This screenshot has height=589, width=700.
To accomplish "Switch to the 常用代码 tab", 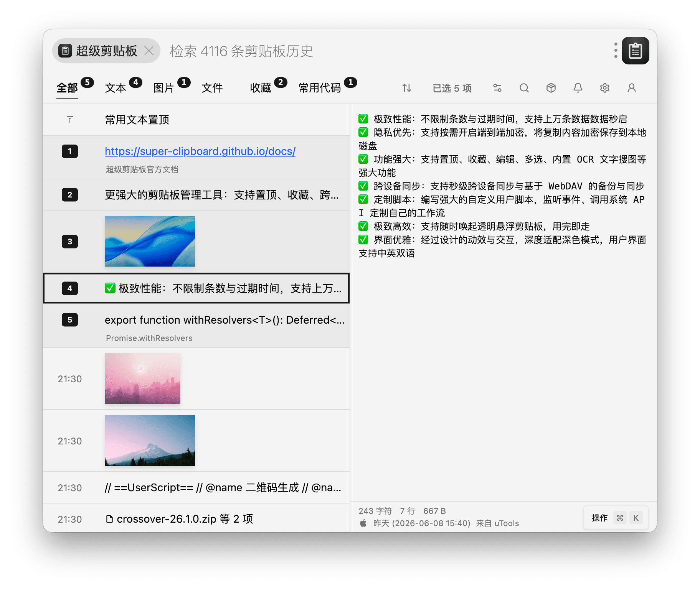I will coord(320,88).
